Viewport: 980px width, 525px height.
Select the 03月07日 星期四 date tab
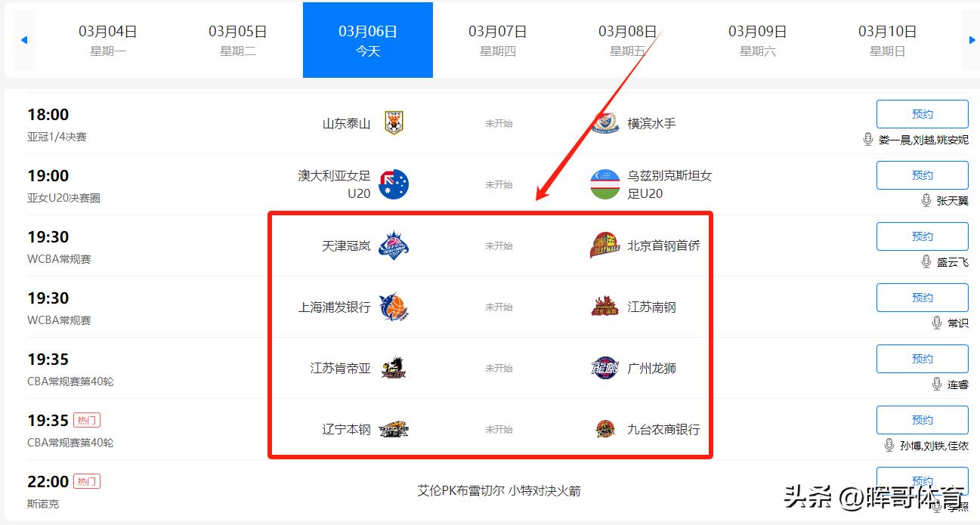(497, 40)
